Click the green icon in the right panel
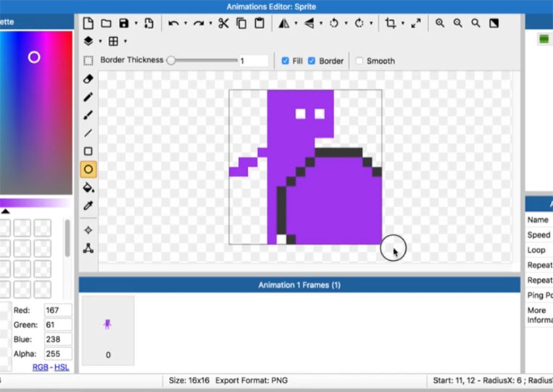This screenshot has width=553, height=392. tap(544, 39)
